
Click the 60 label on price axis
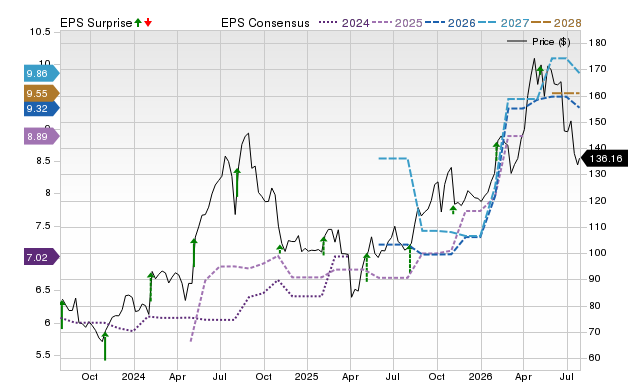[x=595, y=358]
